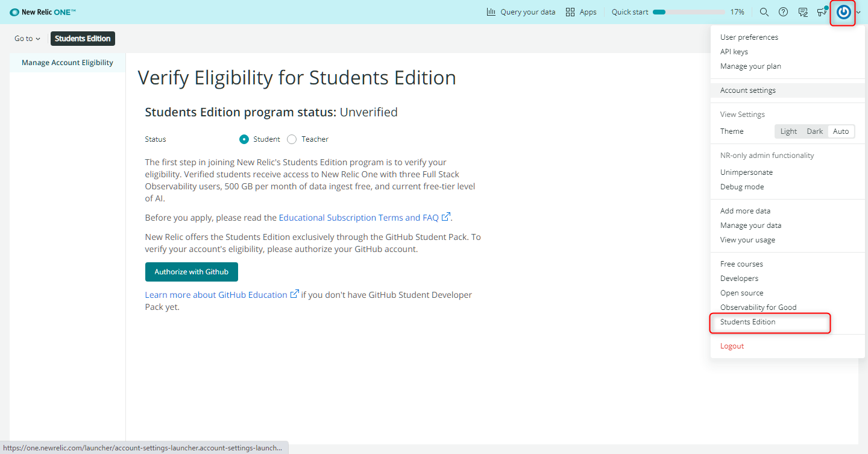Expand the Go to dropdown
Viewport: 868px width, 454px height.
coord(27,39)
